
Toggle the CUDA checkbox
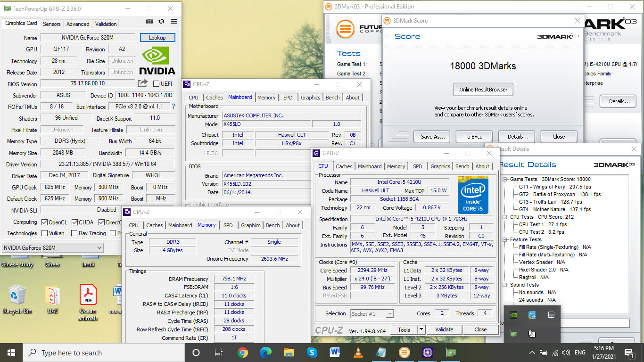pos(74,222)
